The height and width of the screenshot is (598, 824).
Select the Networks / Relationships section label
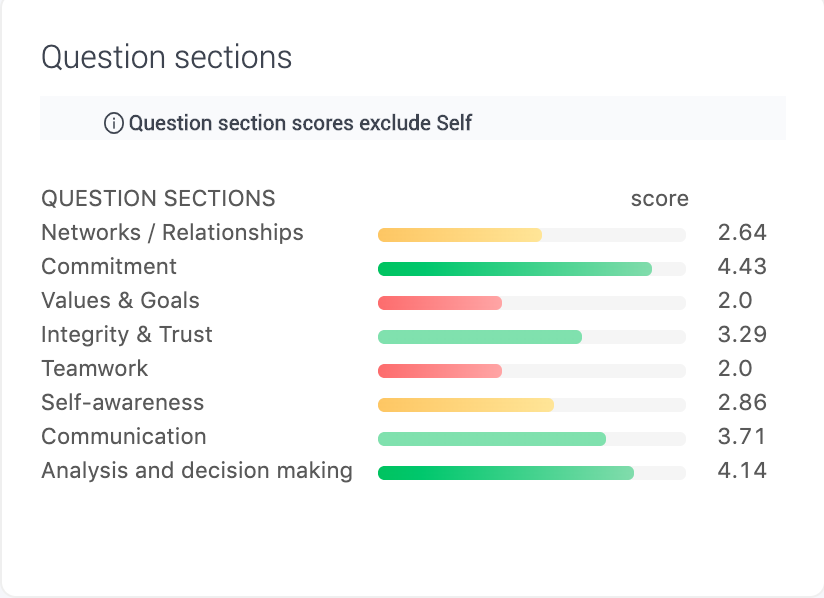172,233
